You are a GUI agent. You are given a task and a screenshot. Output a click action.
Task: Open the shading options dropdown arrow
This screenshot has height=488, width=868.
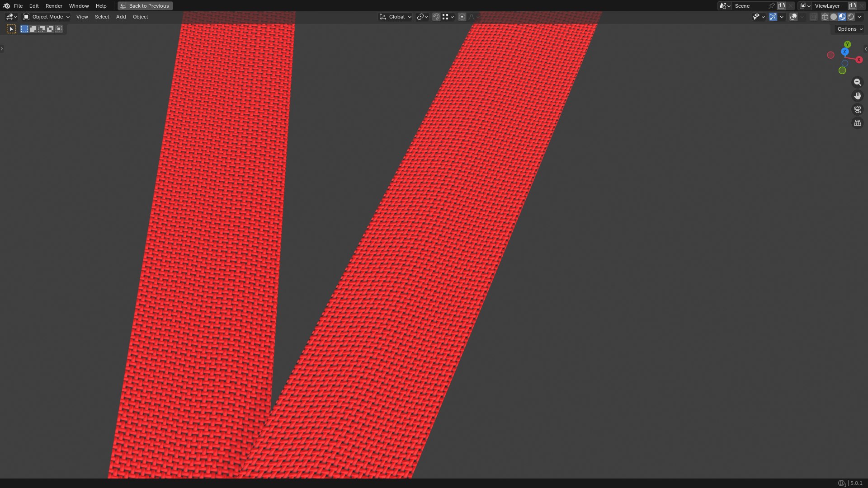coord(859,17)
